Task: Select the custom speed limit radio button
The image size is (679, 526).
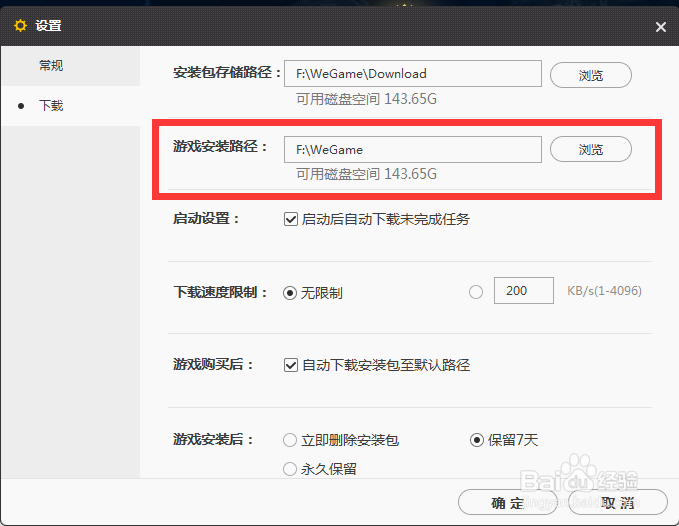Action: pos(476,292)
